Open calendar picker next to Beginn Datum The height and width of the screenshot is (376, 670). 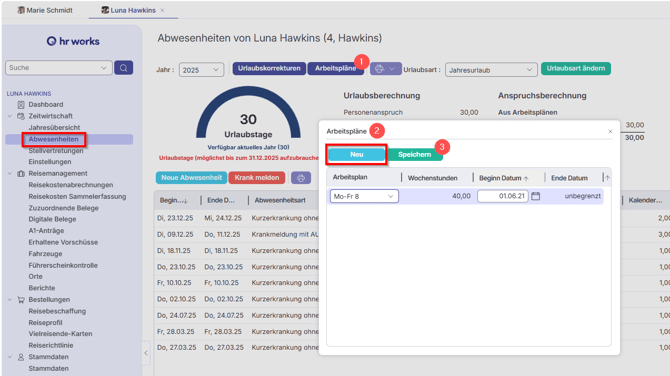535,196
